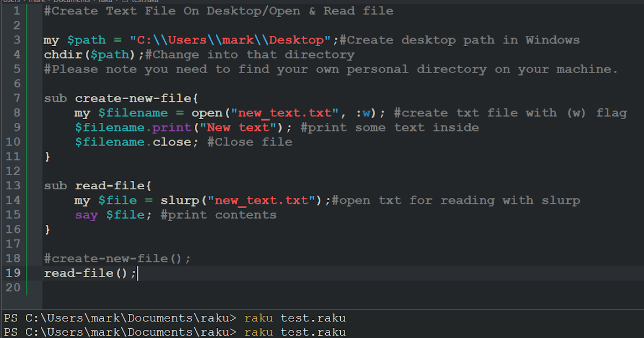Click the close method on line 10
The width and height of the screenshot is (644, 338).
click(172, 142)
